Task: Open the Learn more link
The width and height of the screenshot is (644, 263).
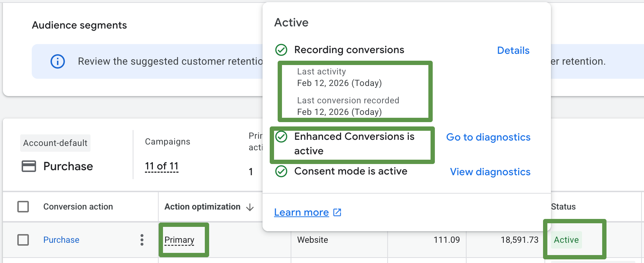Action: (301, 212)
